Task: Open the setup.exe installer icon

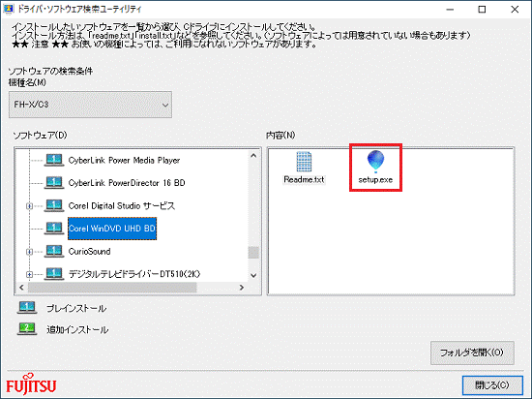Action: pyautogui.click(x=375, y=162)
